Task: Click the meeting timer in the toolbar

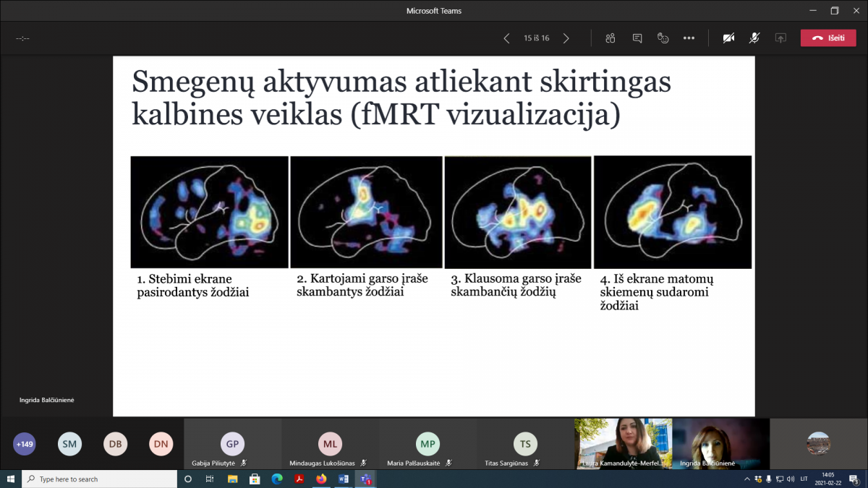Action: click(x=22, y=38)
